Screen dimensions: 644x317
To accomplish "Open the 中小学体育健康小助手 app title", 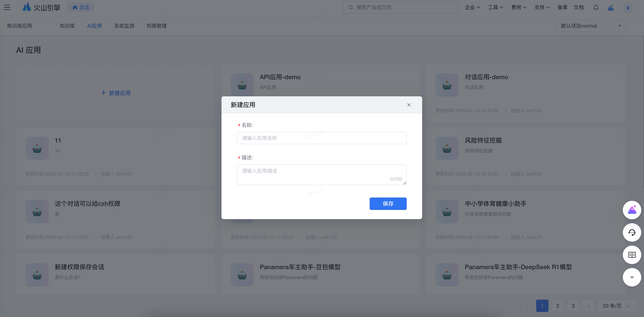I will (495, 204).
